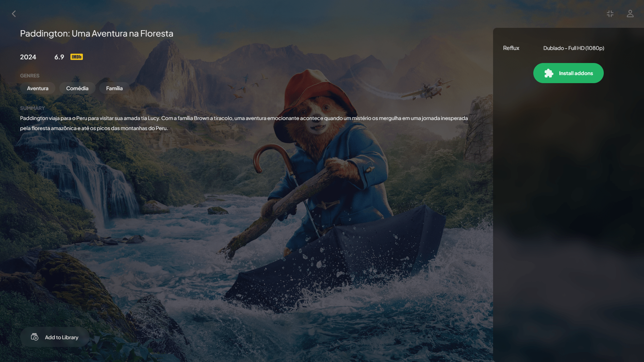Go back using the left arrow

pos(14,14)
